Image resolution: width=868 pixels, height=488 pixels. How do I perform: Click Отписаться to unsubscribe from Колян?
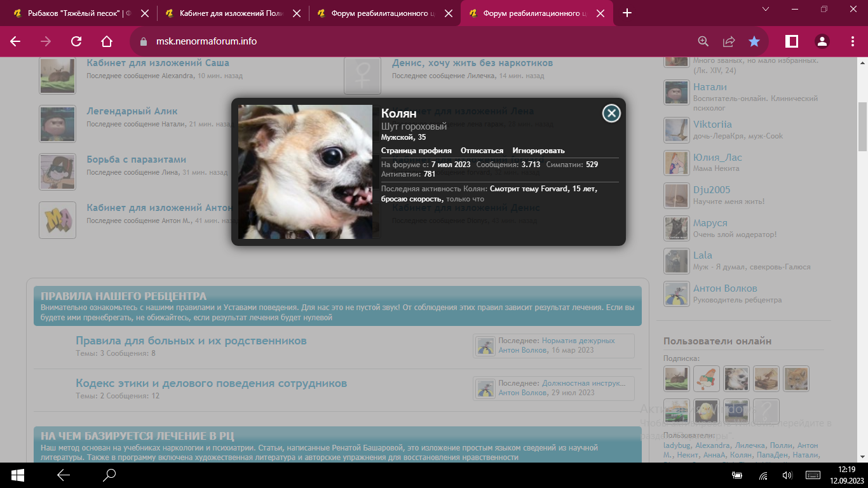[x=482, y=151]
